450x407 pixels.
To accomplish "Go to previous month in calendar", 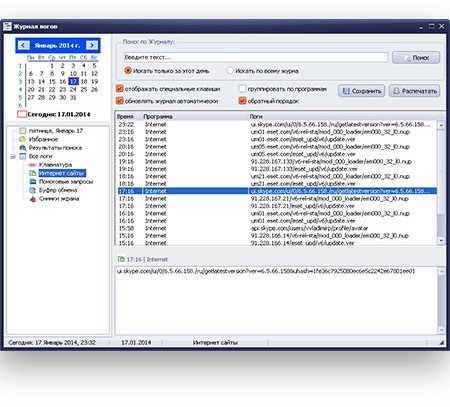I will click(x=23, y=45).
